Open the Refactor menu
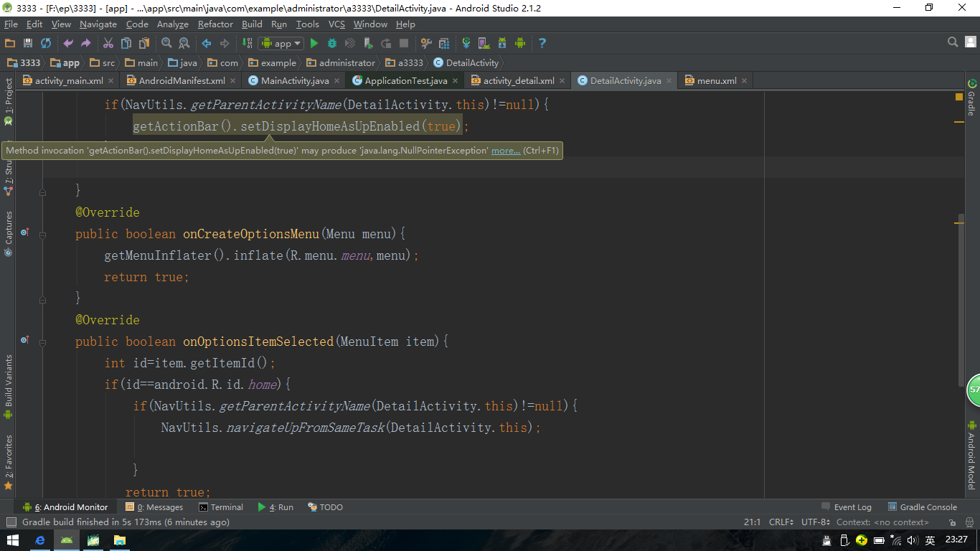The width and height of the screenshot is (980, 551). coord(215,24)
